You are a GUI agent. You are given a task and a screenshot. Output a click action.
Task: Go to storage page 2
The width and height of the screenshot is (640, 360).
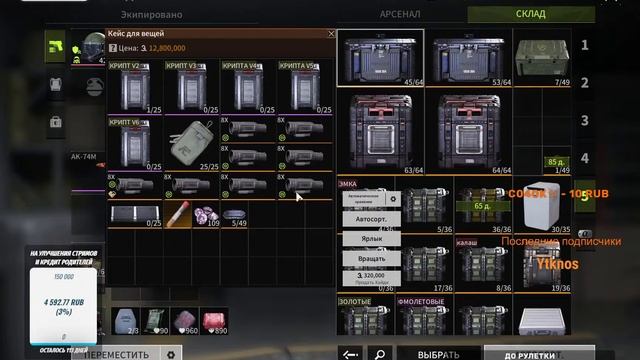point(584,83)
